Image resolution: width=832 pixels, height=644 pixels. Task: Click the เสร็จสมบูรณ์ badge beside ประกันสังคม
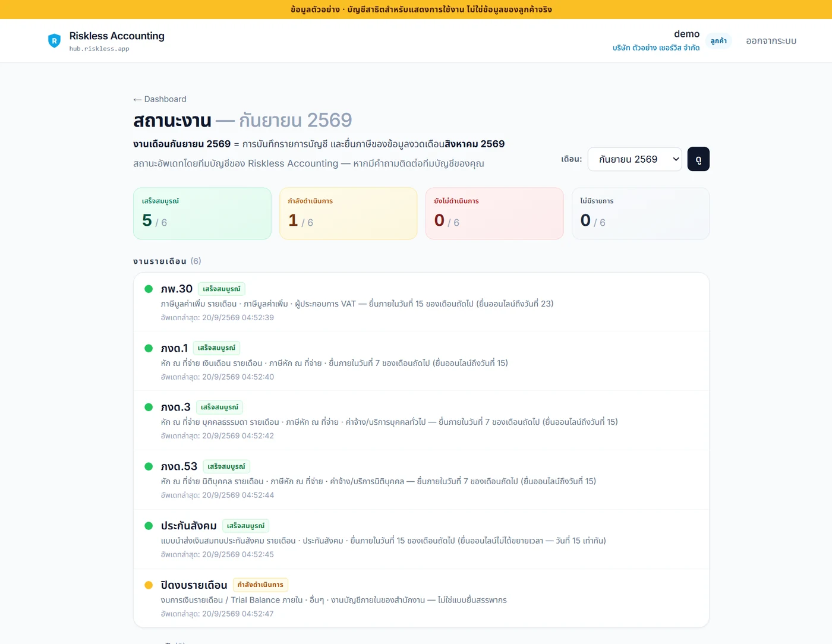tap(246, 526)
